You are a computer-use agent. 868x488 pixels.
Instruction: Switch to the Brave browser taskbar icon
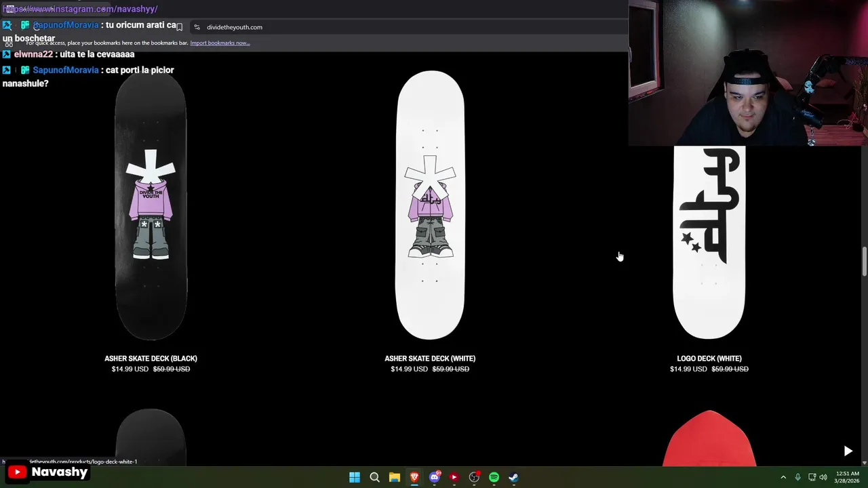[414, 477]
